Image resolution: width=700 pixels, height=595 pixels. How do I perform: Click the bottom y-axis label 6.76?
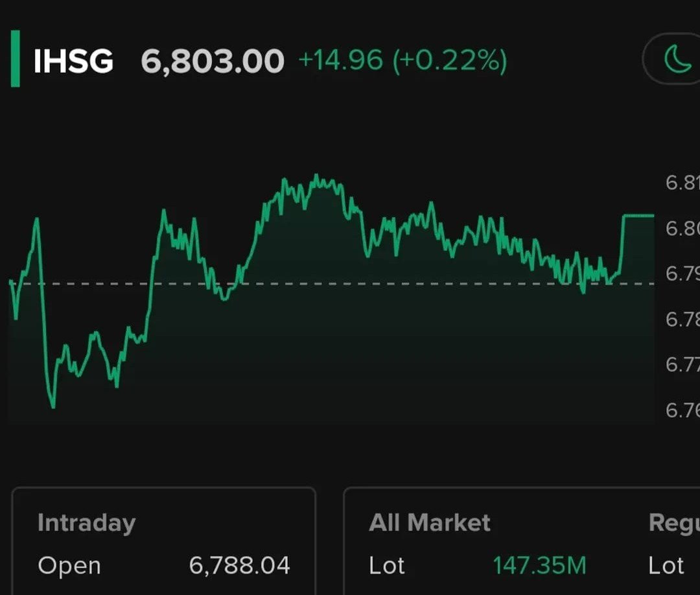(x=682, y=410)
